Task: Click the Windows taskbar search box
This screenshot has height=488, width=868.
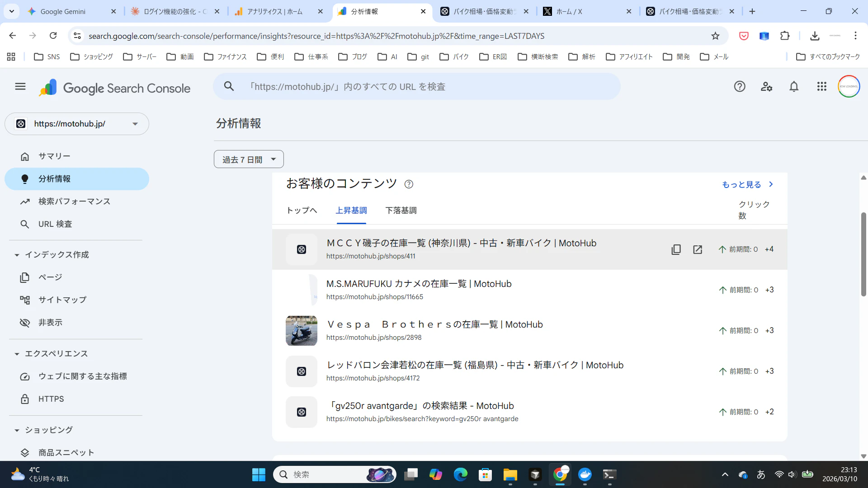Action: (335, 474)
